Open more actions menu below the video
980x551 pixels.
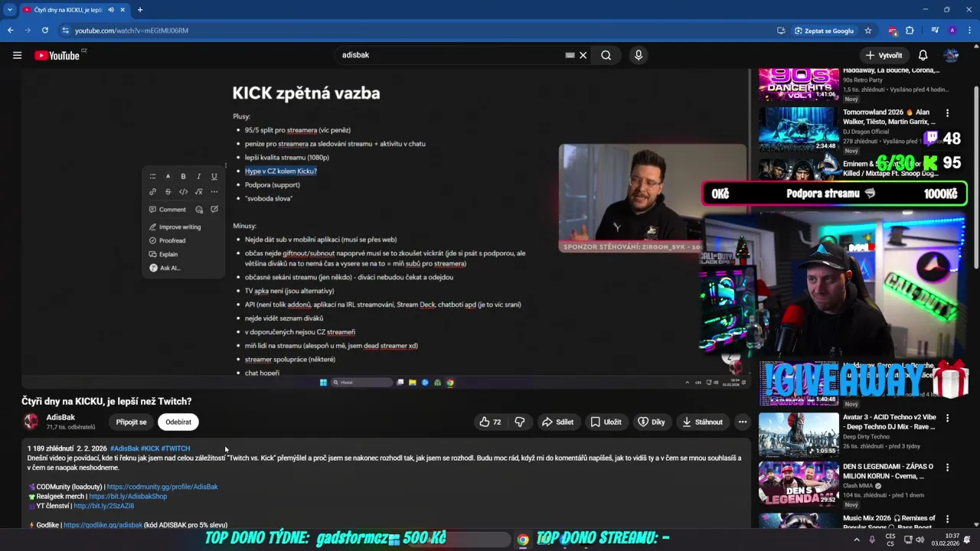pos(742,422)
